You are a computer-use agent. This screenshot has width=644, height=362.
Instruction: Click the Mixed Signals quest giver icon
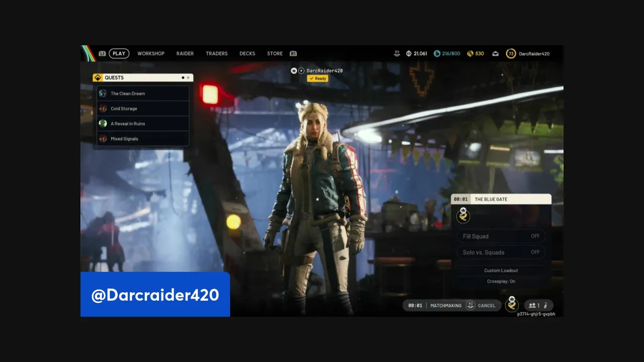click(103, 139)
